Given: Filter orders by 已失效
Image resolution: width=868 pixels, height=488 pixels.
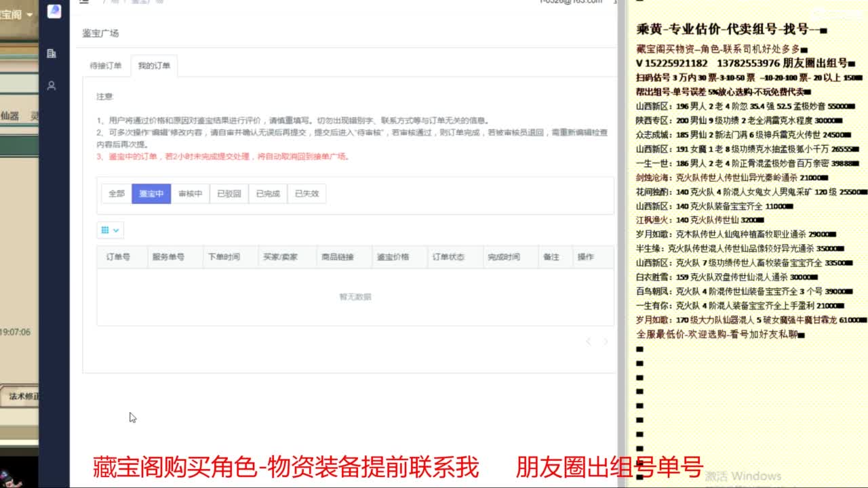Looking at the screenshot, I should (x=307, y=194).
